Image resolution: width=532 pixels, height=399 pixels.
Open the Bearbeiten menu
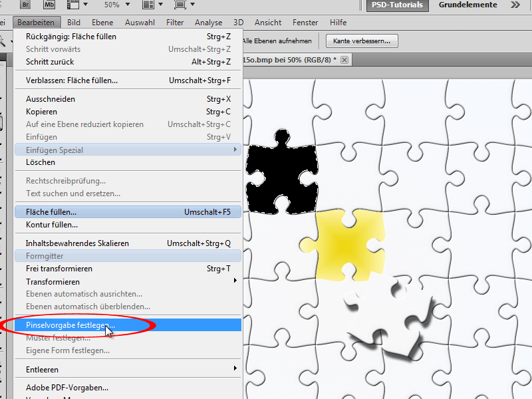36,23
